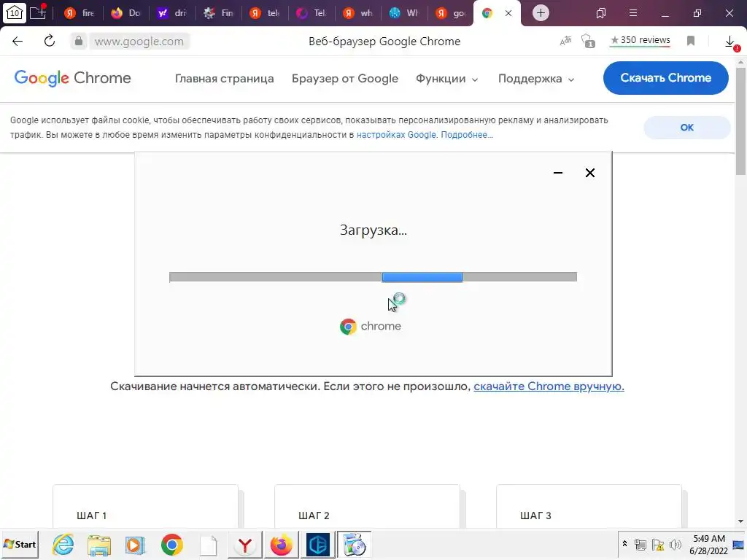
Task: Click the 5:49 AM taskbar clock
Action: (709, 545)
